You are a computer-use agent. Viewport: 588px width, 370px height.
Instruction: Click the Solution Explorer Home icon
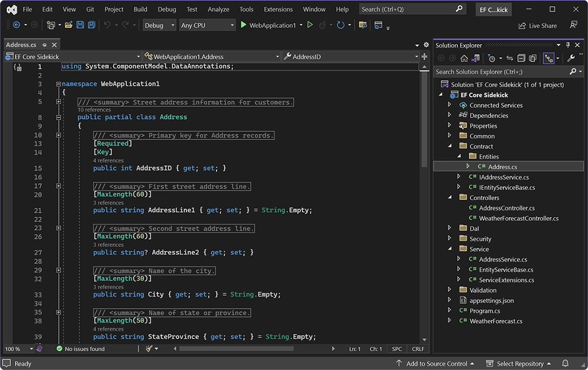[x=464, y=59]
